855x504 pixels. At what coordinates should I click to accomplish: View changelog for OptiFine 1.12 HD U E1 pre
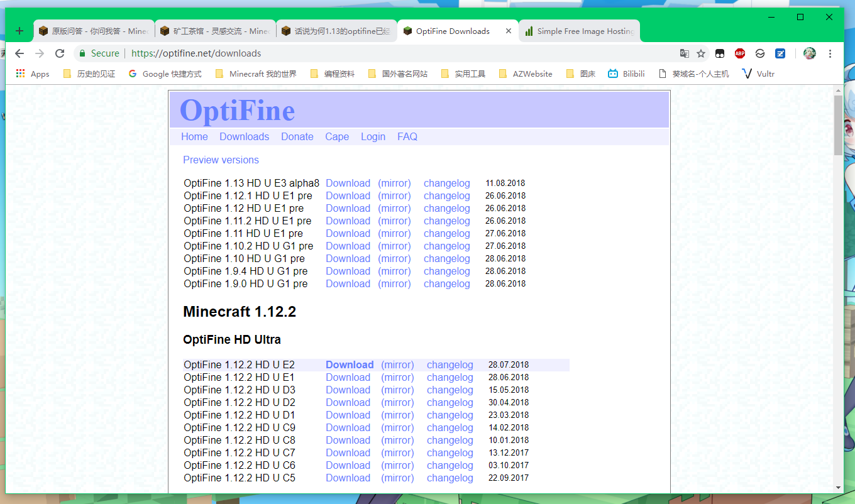447,209
